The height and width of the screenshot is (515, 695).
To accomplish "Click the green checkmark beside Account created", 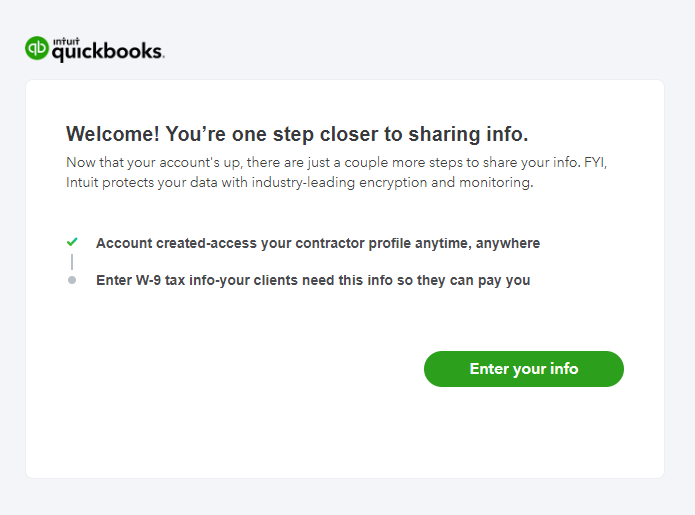I will pyautogui.click(x=72, y=242).
